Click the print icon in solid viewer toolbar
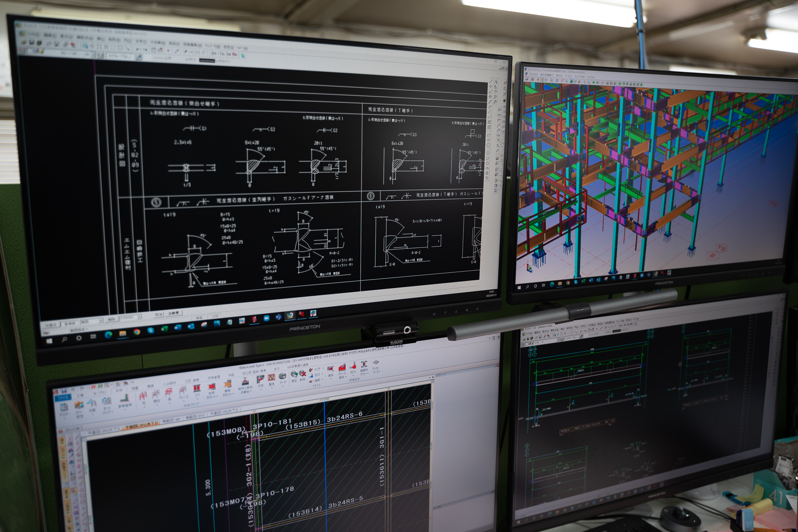 pyautogui.click(x=532, y=79)
